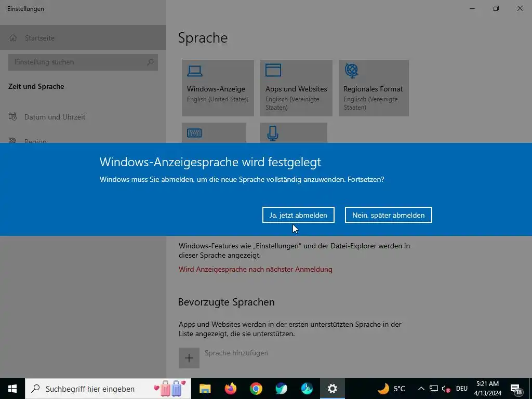Click plus icon for Sprache hinzufügen
The height and width of the screenshot is (399, 532).
click(189, 357)
